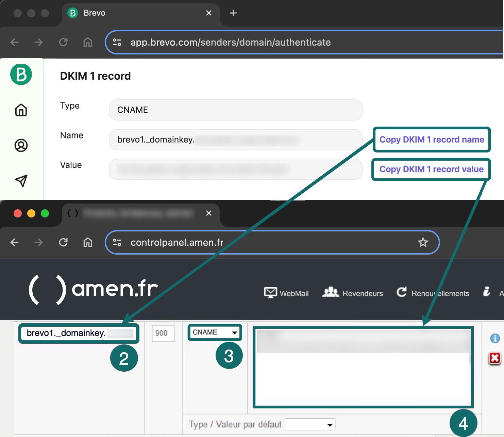The height and width of the screenshot is (437, 504).
Task: Bookmark controlpanel.amen.fr with star icon
Action: [423, 242]
